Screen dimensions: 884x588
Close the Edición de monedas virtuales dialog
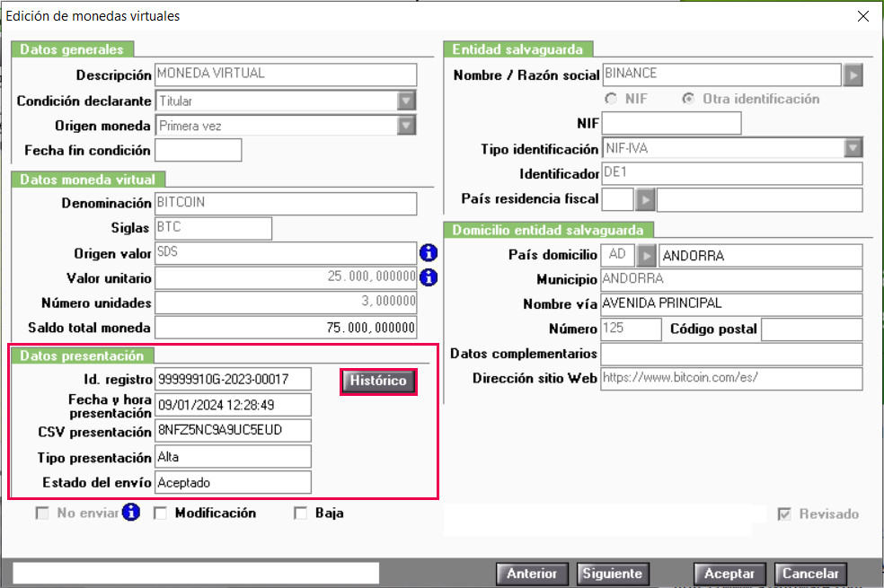(x=863, y=16)
